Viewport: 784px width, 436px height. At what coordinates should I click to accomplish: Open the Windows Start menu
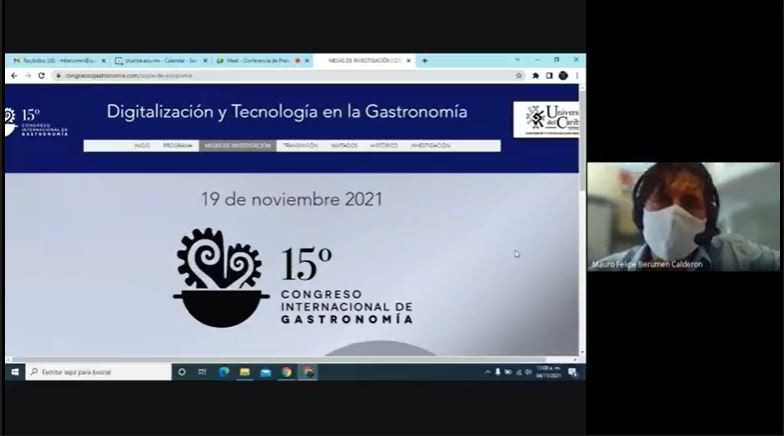tap(15, 372)
